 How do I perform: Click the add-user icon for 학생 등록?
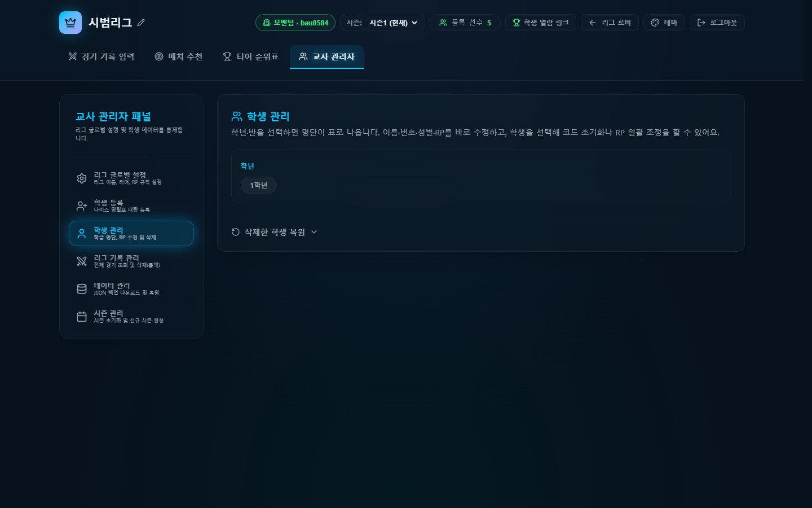coord(82,206)
